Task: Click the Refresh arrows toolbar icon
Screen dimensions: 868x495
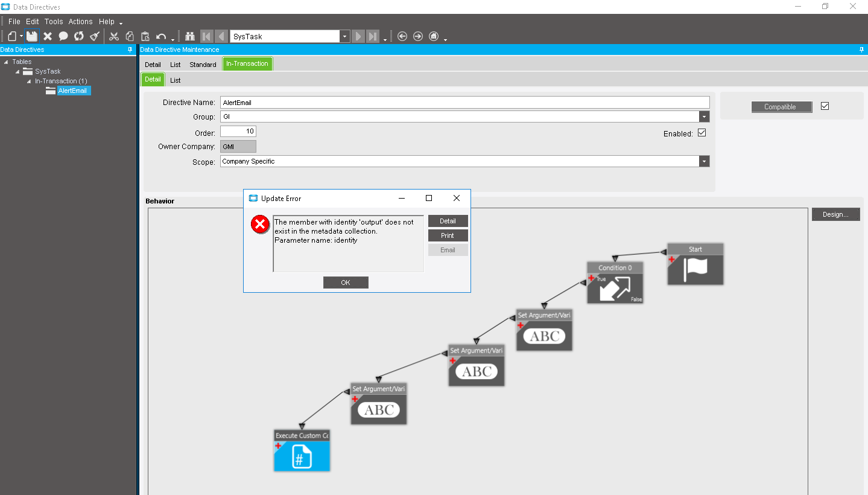Action: coord(79,36)
